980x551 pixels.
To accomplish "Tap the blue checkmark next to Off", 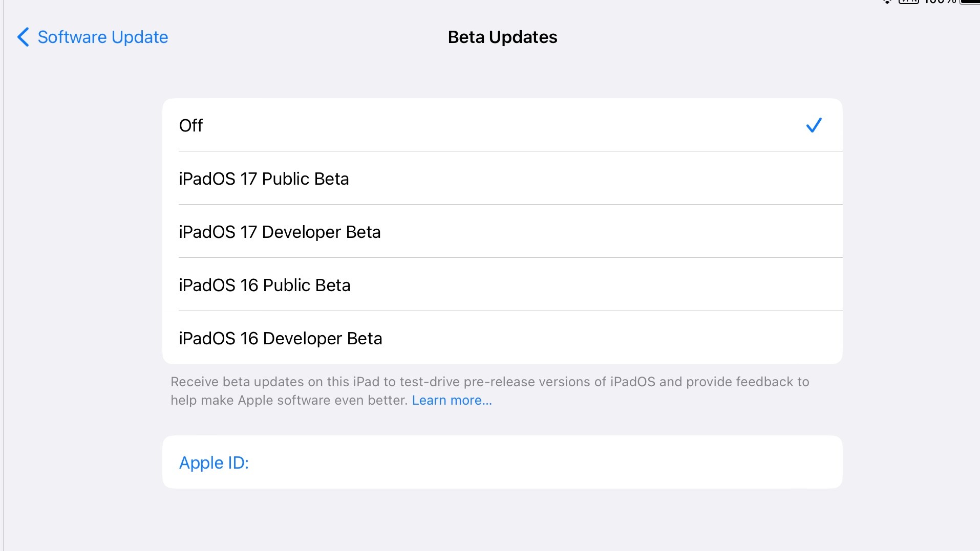I will [814, 125].
